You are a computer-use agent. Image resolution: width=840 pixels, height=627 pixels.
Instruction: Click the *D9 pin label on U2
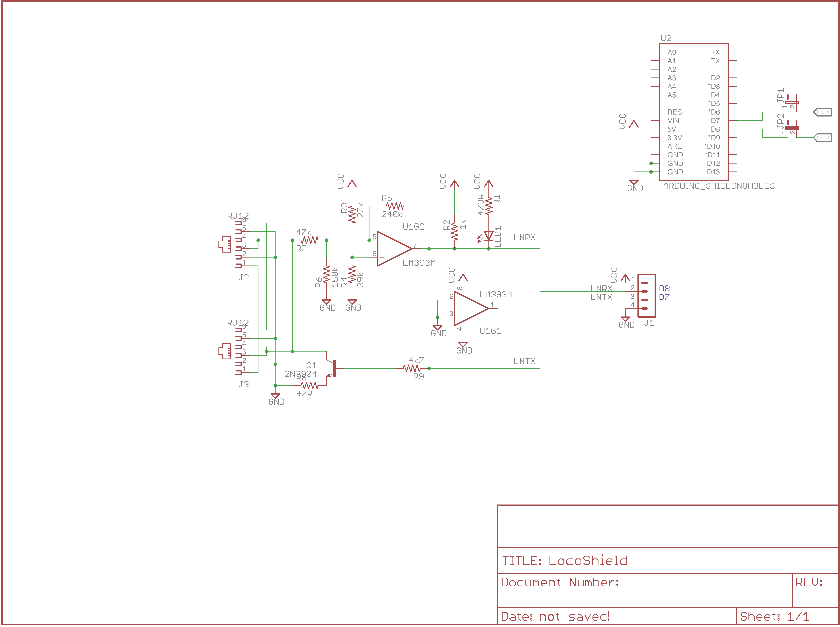point(714,138)
